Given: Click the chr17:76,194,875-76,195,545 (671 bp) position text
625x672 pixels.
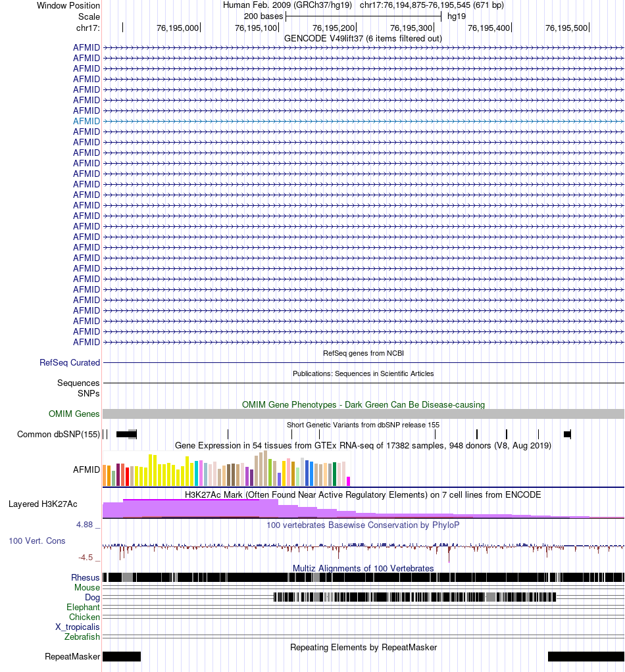Looking at the screenshot, I should tap(432, 5).
